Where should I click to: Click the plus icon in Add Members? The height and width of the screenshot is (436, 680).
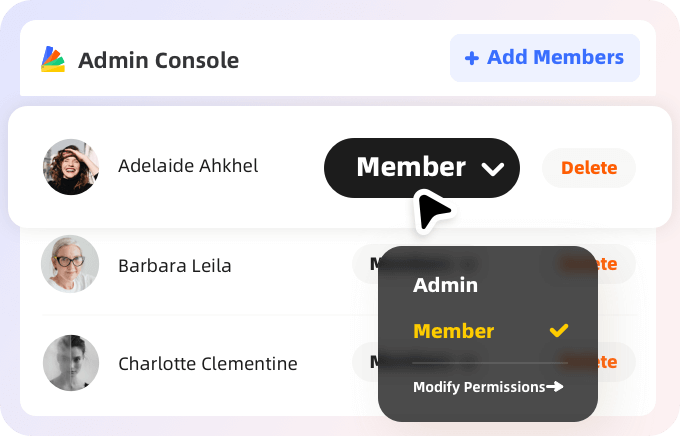(x=472, y=58)
